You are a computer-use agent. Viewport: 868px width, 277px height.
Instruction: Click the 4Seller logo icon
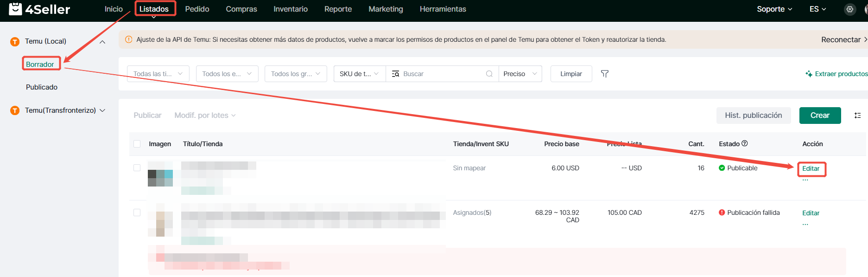click(15, 9)
